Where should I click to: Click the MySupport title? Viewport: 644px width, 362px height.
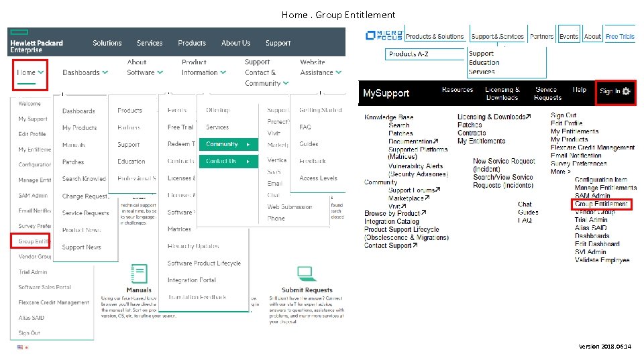click(x=386, y=93)
